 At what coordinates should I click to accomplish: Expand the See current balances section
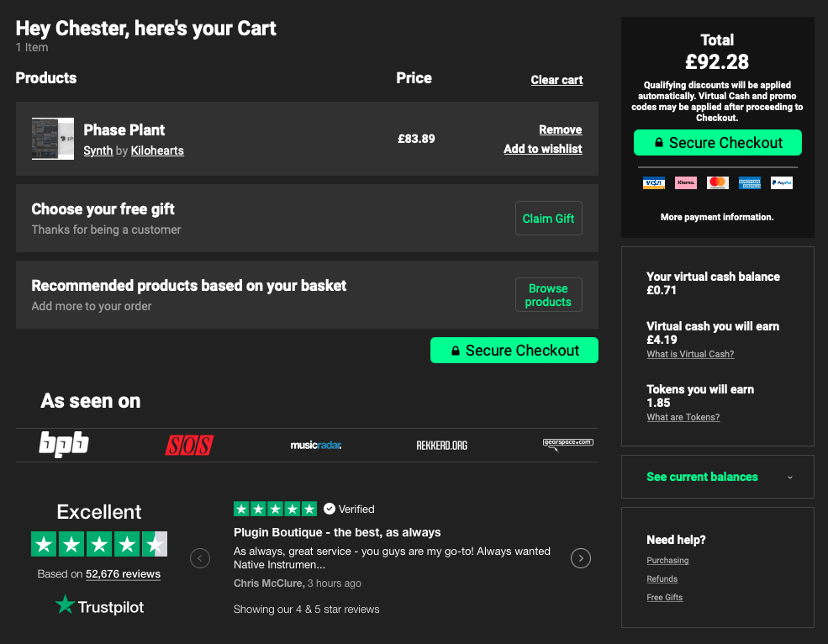[x=718, y=477]
